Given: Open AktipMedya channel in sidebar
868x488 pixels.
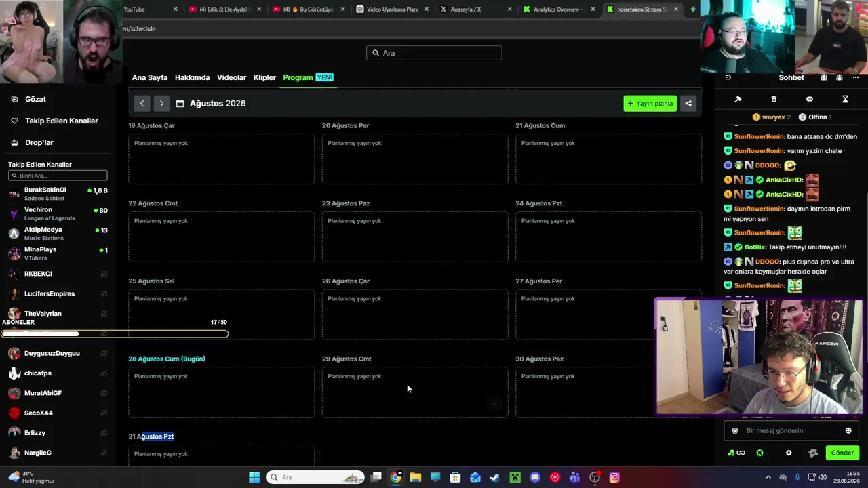Looking at the screenshot, I should [58, 233].
